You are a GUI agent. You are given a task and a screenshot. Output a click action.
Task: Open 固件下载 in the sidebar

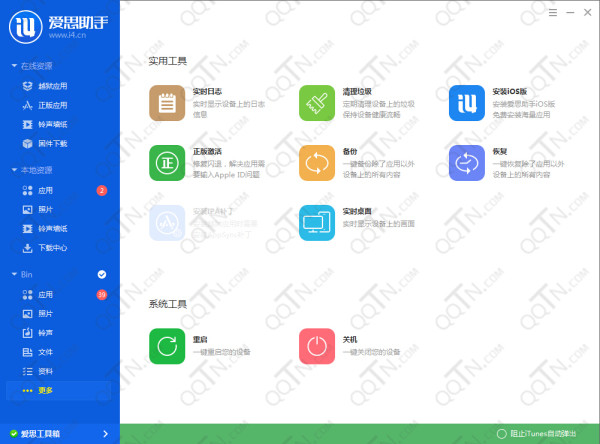(53, 144)
